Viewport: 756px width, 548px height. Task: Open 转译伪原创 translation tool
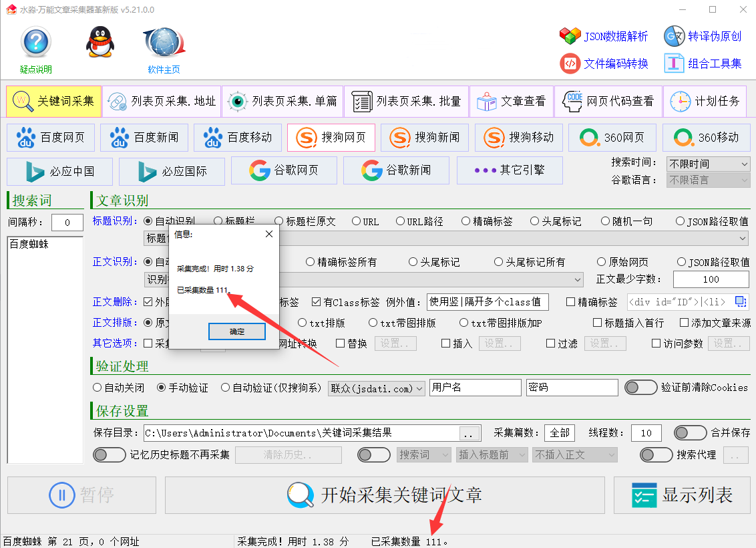coord(703,36)
